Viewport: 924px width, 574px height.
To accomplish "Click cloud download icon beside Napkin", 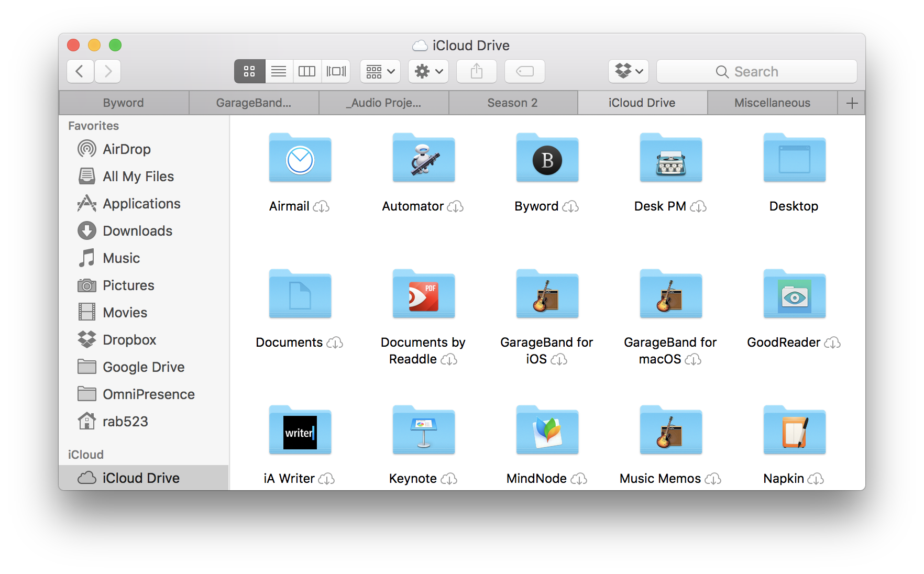I will (816, 479).
